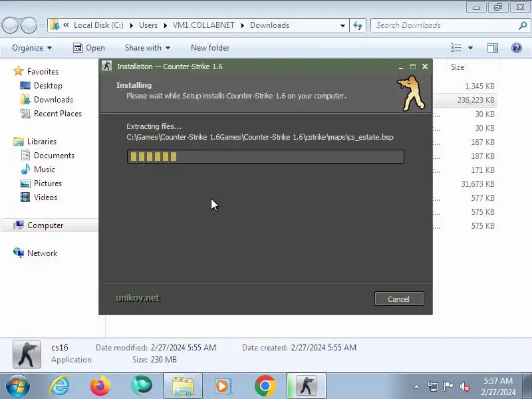Open the Windows Start menu
The height and width of the screenshot is (399, 532).
(18, 386)
